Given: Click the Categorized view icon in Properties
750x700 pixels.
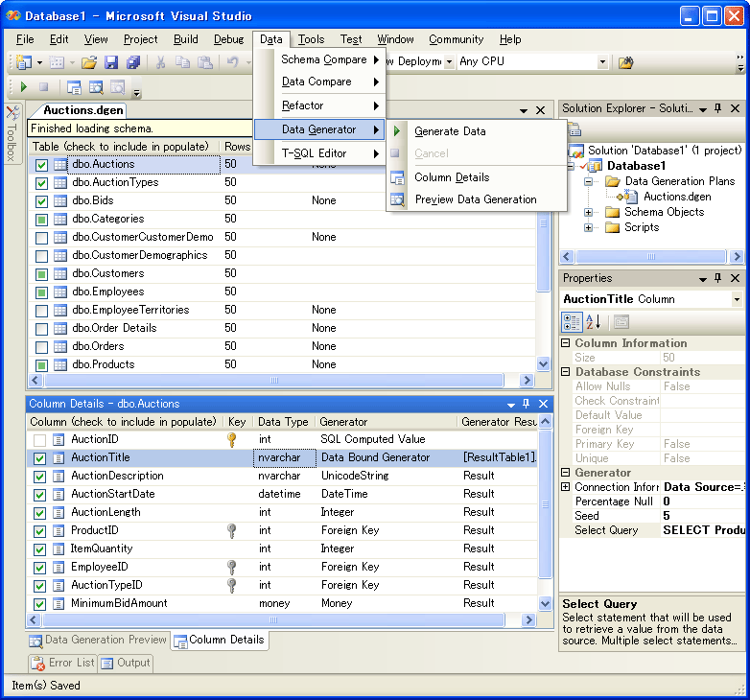Looking at the screenshot, I should (x=572, y=322).
